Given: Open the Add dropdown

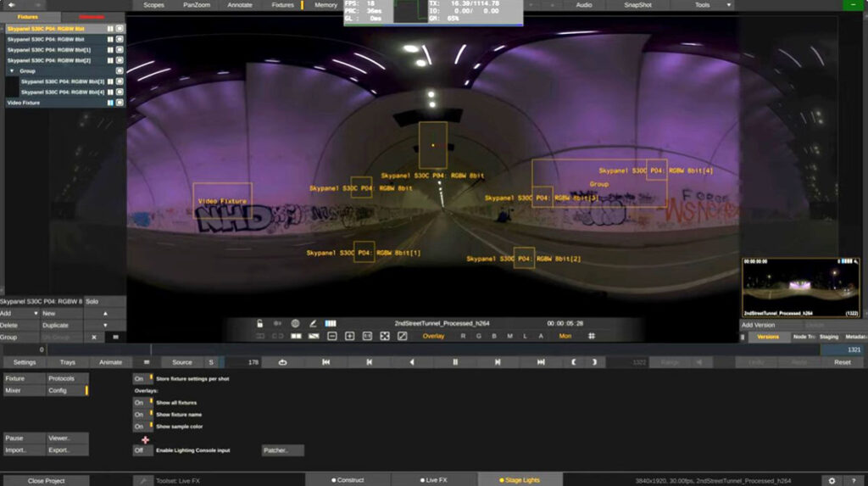Looking at the screenshot, I should coord(20,314).
